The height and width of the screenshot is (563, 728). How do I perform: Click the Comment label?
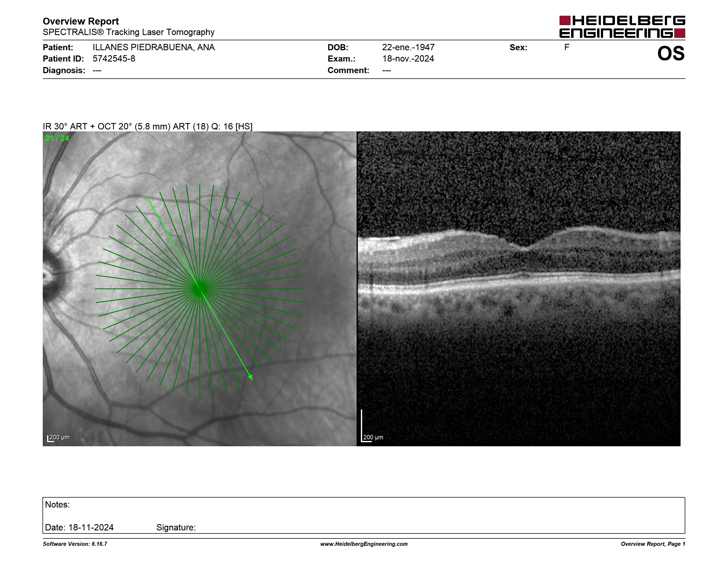(x=348, y=70)
